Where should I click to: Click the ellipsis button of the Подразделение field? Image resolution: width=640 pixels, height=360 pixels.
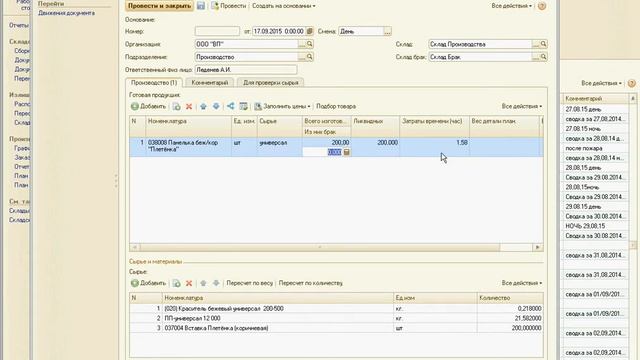[302, 57]
